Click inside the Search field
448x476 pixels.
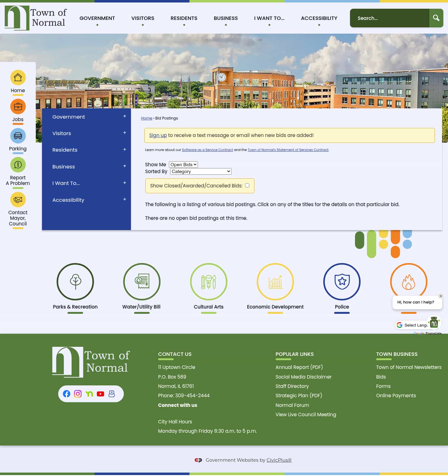tap(389, 18)
